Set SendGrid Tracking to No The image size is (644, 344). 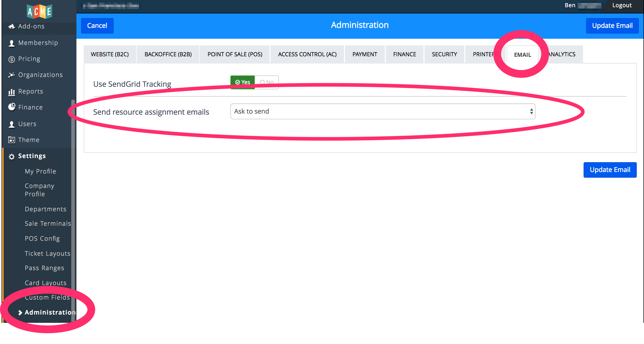coord(267,82)
